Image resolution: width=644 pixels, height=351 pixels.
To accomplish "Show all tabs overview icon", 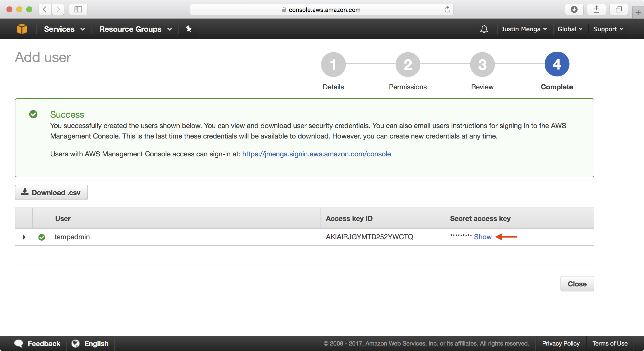I will pyautogui.click(x=619, y=9).
